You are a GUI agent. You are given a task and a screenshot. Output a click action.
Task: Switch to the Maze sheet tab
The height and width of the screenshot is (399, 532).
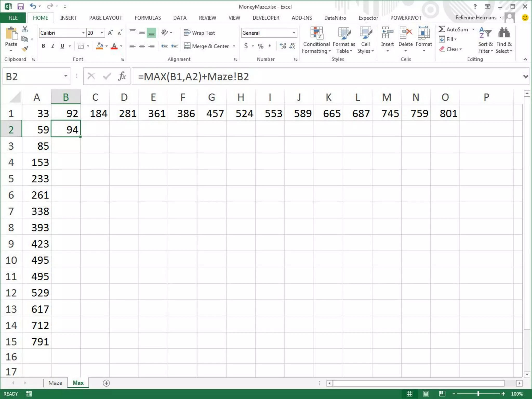click(55, 383)
